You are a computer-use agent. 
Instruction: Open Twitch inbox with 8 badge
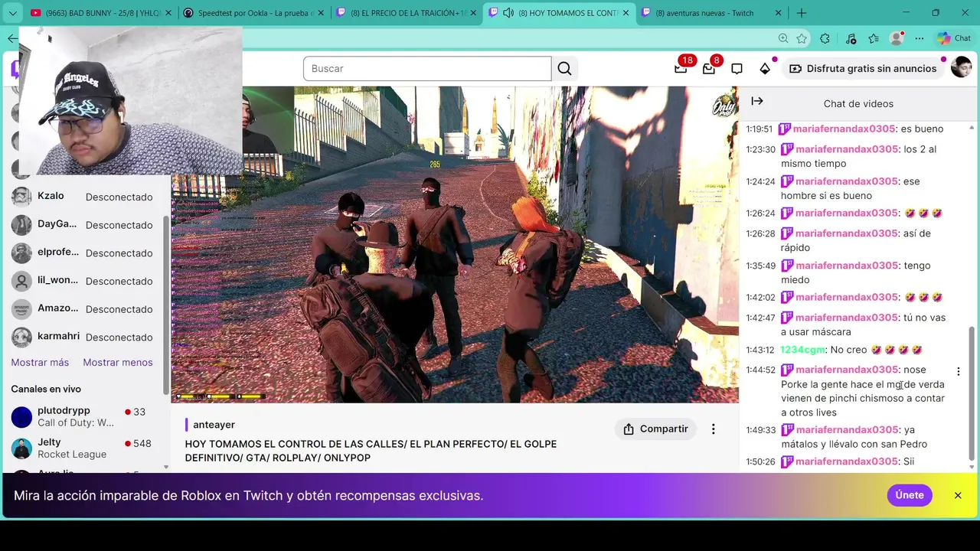[709, 68]
